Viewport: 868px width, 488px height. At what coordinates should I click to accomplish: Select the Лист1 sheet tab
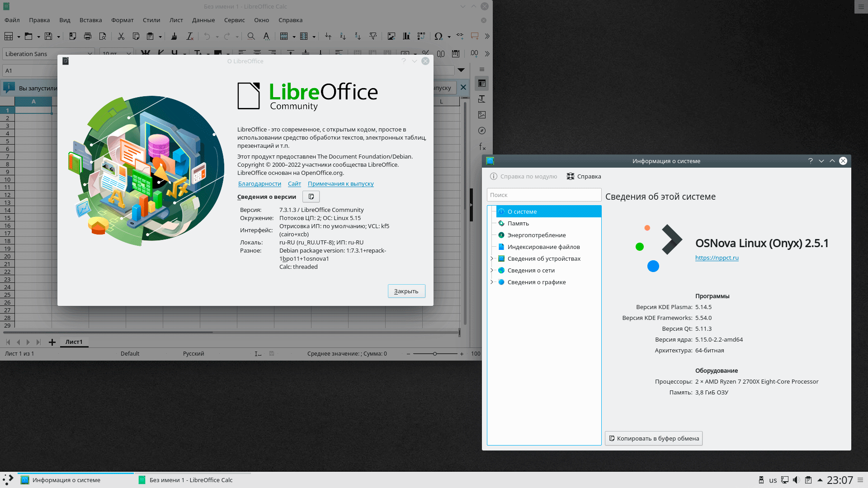point(74,342)
